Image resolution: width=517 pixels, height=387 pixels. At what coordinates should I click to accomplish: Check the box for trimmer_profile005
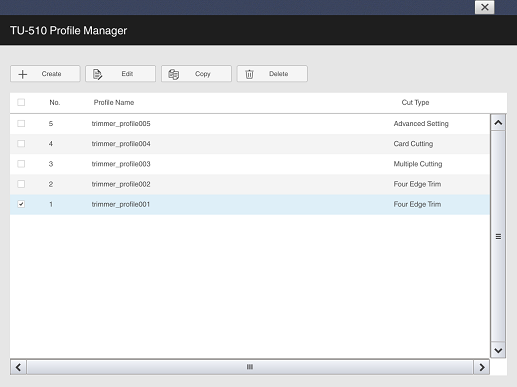pos(21,124)
